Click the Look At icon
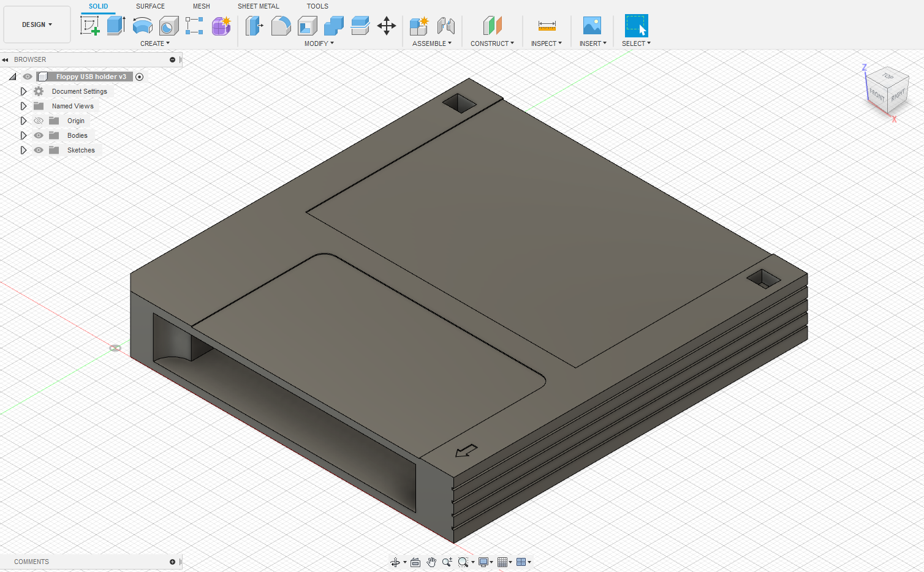 [x=415, y=562]
